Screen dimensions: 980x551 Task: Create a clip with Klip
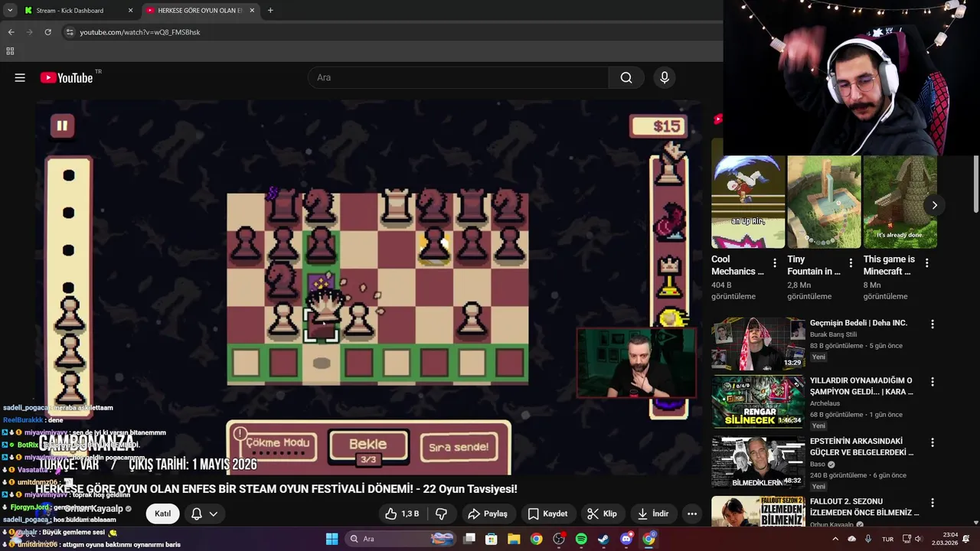click(602, 514)
